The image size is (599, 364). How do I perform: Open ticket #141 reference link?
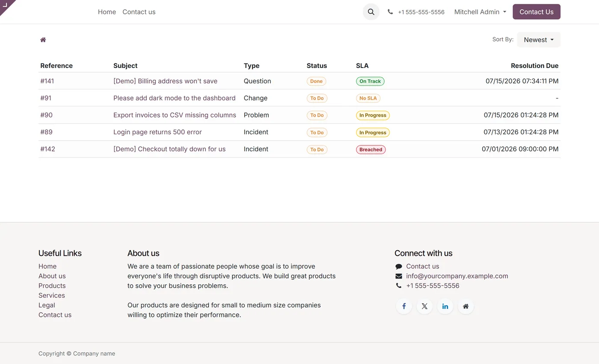[x=47, y=81]
